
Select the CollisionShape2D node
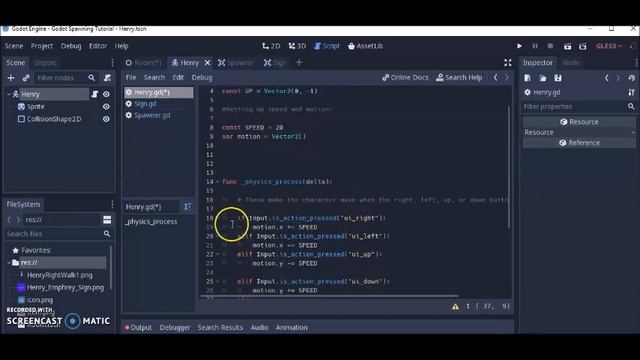(x=54, y=119)
